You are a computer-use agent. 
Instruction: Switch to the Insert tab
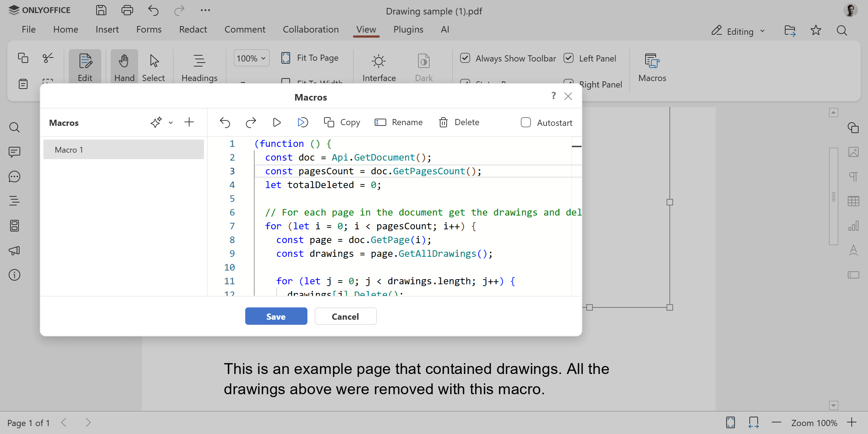107,29
